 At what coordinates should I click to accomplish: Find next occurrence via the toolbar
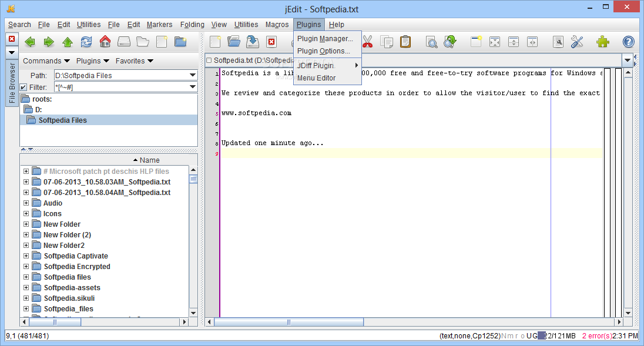coord(450,42)
